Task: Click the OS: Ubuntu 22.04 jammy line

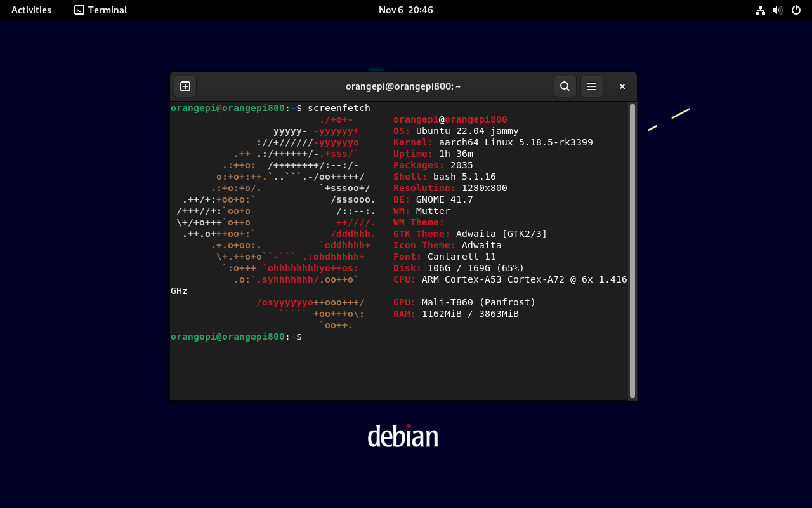Action: pos(456,131)
